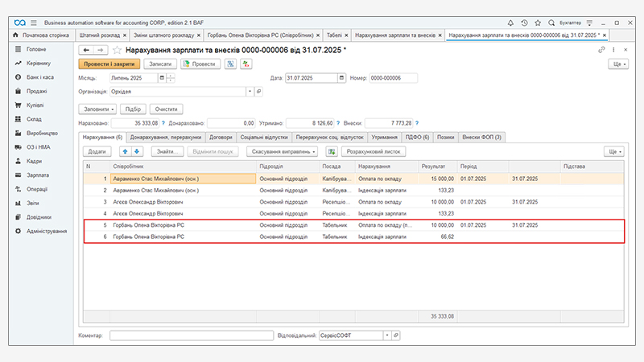Viewport: 644px width, 362px height.
Task: Click the favorites star next to document title
Action: click(x=117, y=50)
